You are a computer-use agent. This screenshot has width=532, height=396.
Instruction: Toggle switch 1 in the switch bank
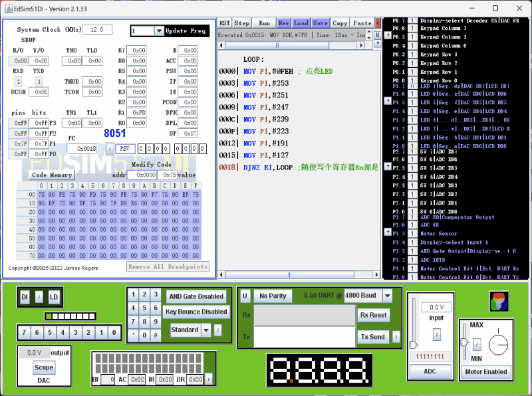tap(101, 333)
